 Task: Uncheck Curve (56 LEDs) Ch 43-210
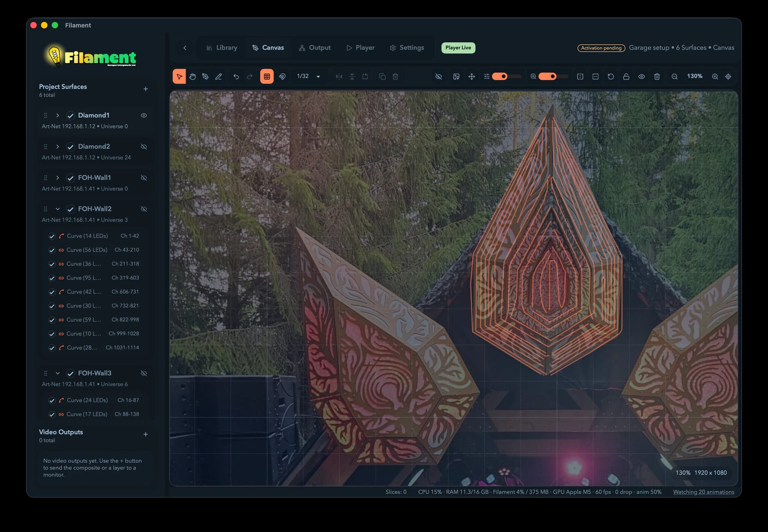[52, 250]
